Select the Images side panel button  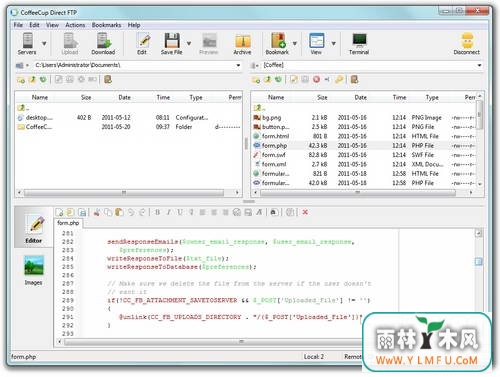33,270
